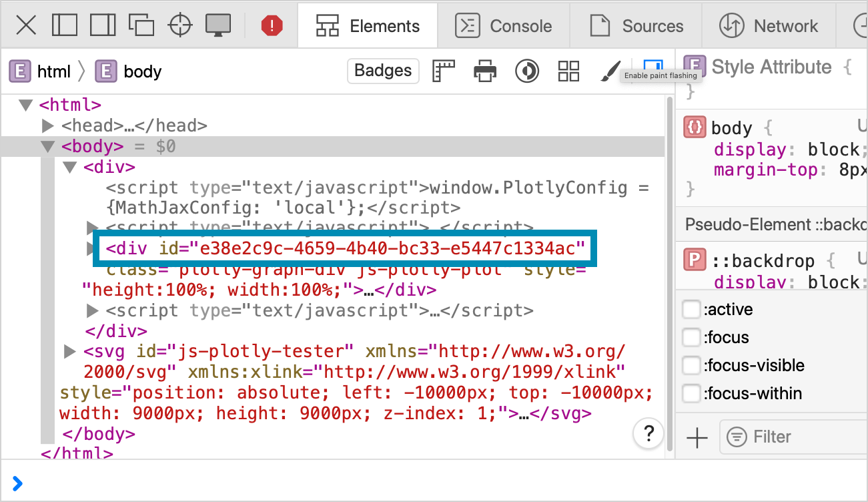Collapse the <body> node triangle

click(x=48, y=146)
